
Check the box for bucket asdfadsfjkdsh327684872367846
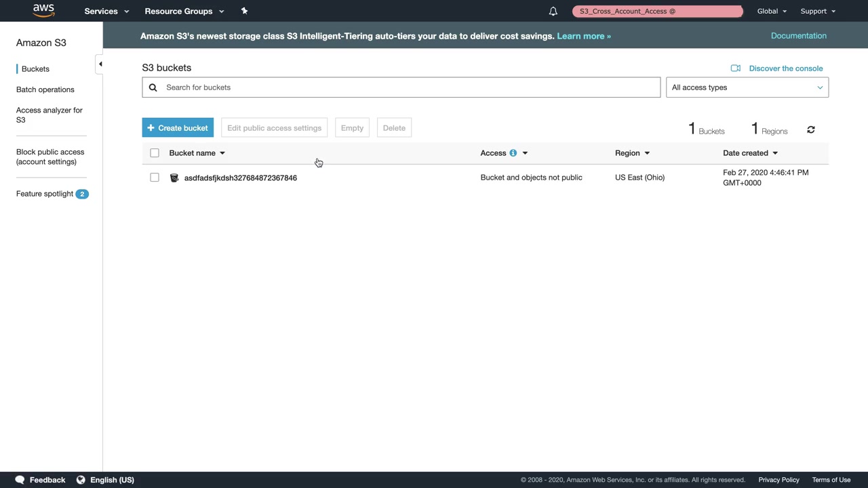[x=155, y=178]
